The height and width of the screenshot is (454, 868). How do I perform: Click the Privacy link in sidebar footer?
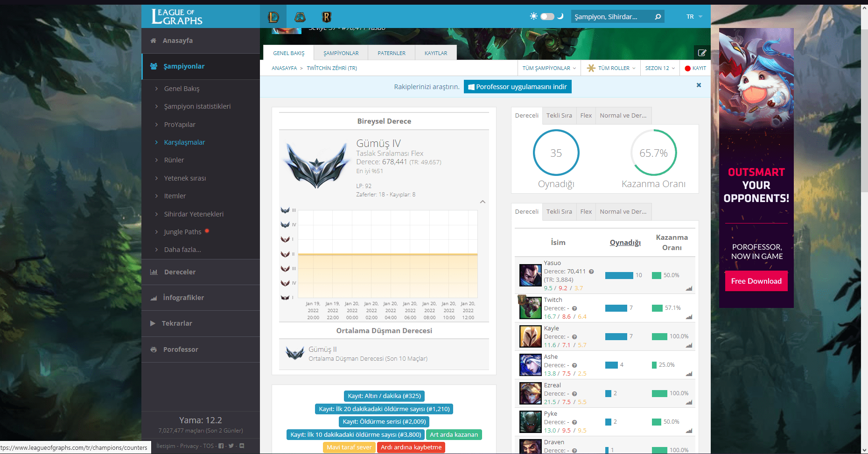click(x=189, y=446)
